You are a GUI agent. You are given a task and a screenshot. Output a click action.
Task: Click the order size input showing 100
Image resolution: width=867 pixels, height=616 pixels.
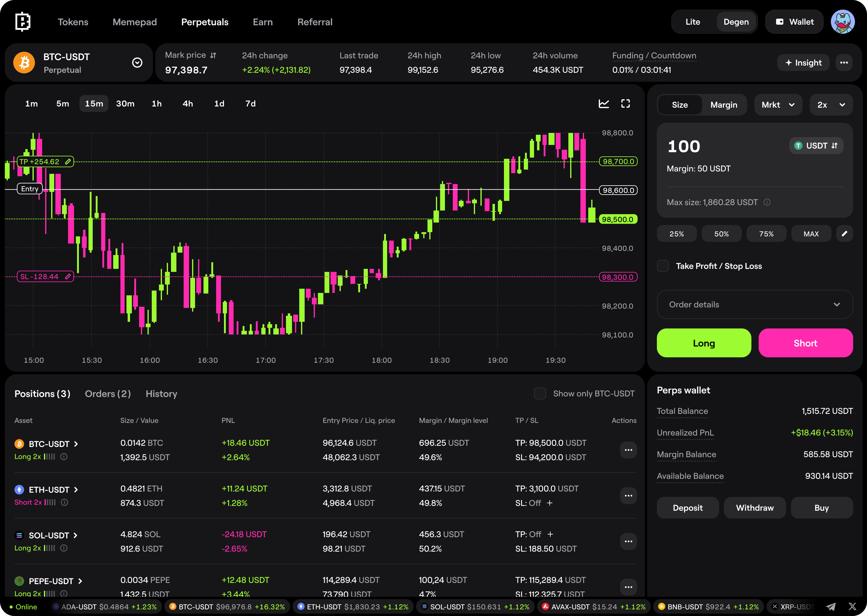[684, 146]
